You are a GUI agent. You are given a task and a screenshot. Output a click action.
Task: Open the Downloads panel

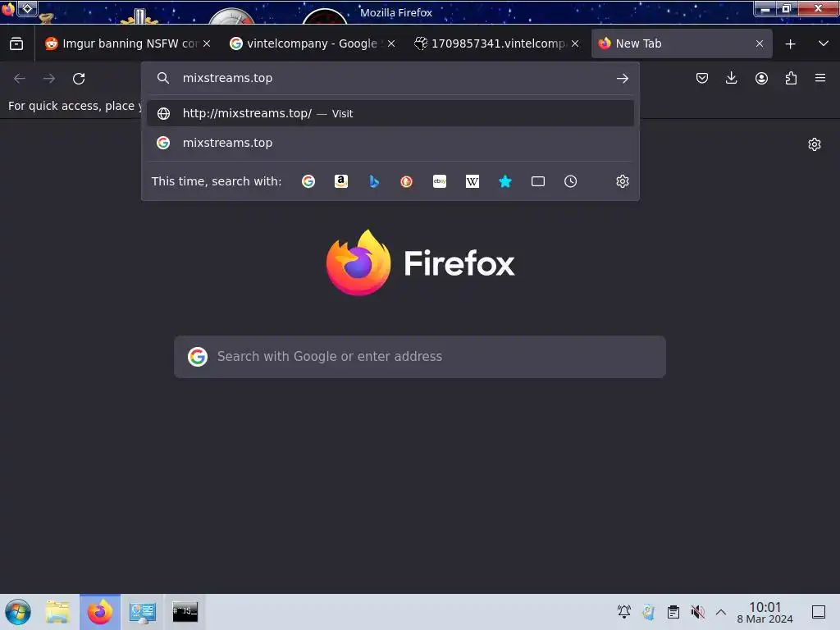pos(731,78)
